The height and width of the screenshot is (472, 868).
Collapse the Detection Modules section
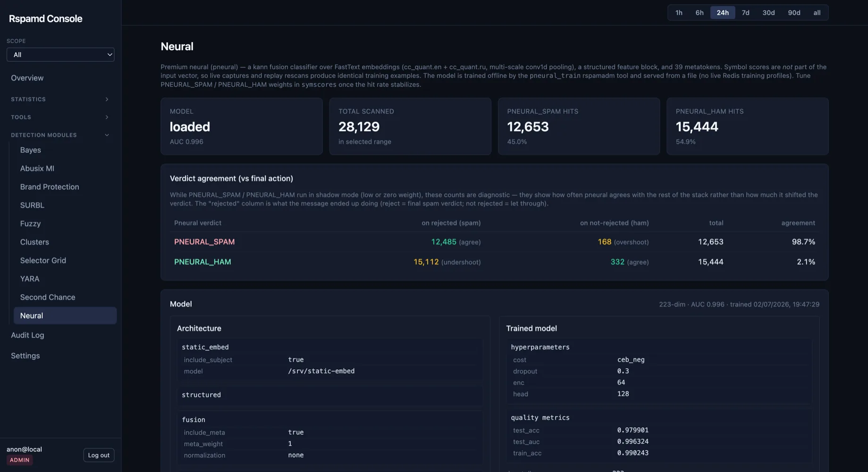click(x=60, y=135)
